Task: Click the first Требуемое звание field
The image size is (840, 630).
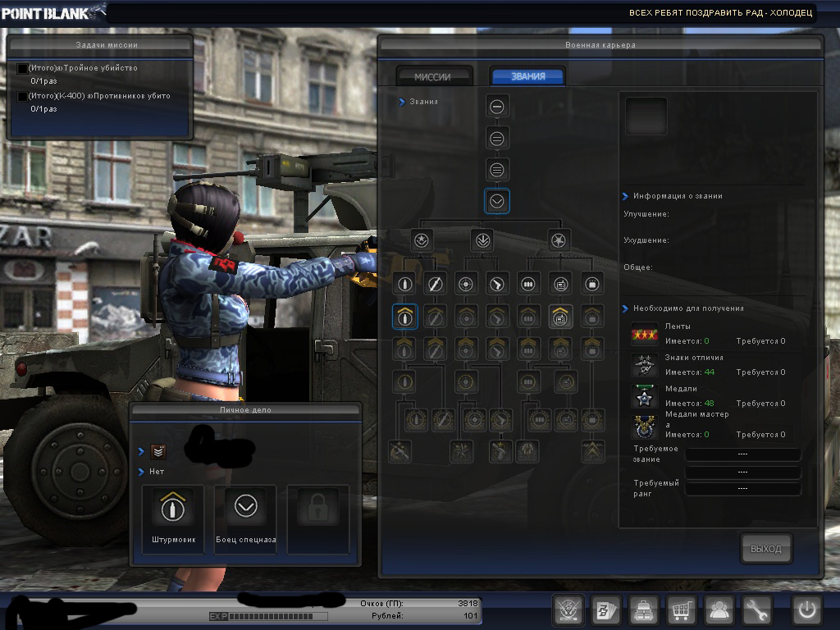Action: point(742,454)
